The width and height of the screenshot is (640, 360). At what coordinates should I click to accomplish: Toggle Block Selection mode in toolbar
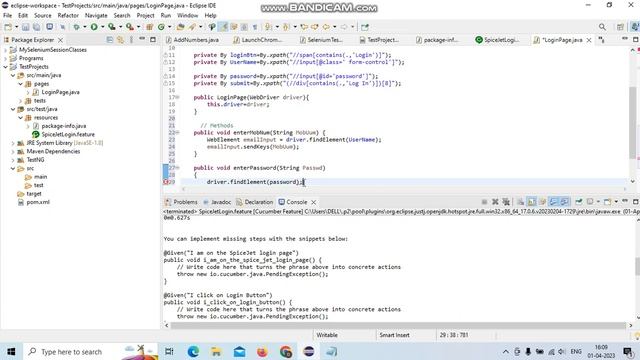click(244, 27)
